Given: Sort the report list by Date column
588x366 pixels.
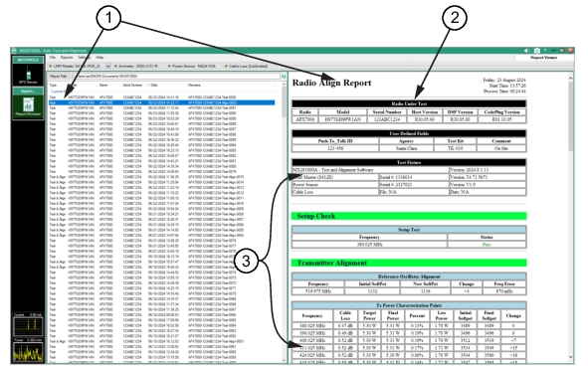Looking at the screenshot, I should [x=153, y=86].
